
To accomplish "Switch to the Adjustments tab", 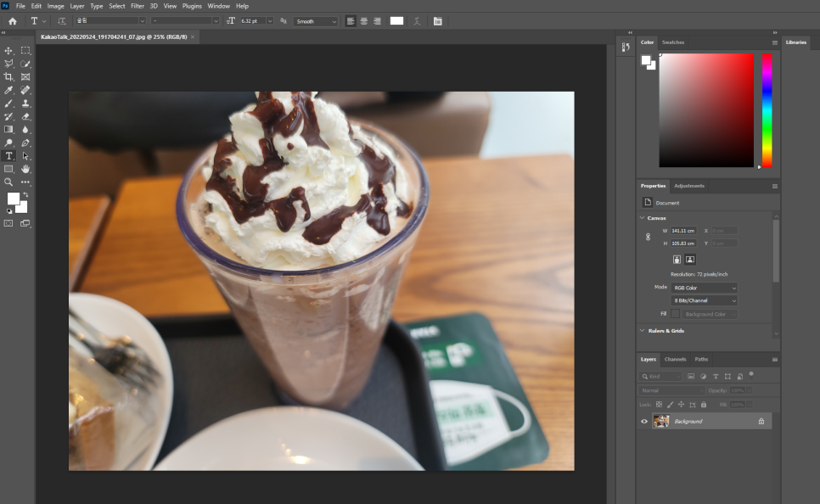I will pyautogui.click(x=689, y=186).
